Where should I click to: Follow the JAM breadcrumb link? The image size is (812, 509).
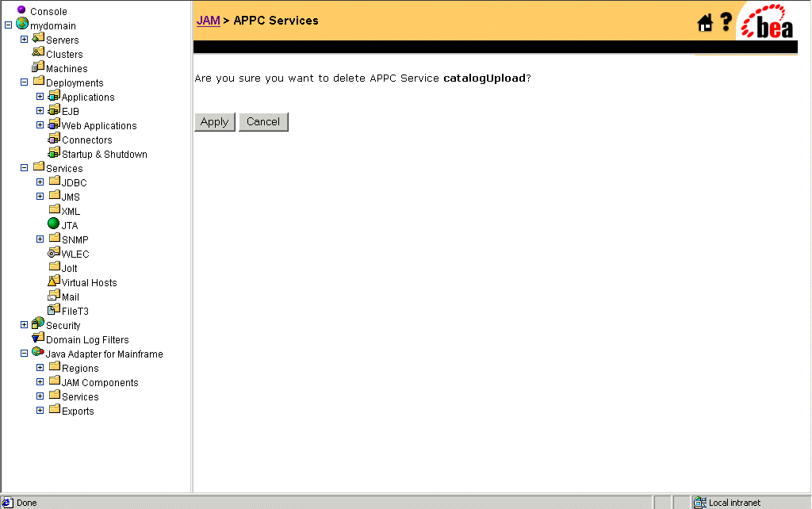209,21
